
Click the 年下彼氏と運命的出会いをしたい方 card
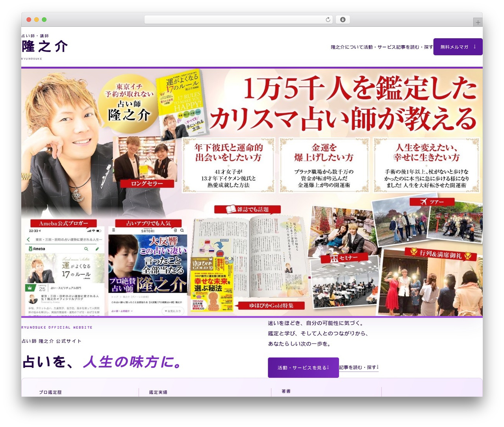[x=228, y=165]
